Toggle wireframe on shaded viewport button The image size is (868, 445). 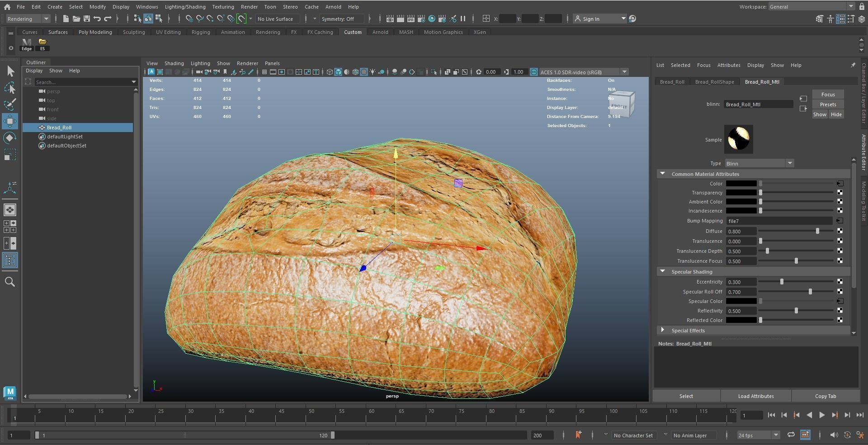tap(355, 72)
